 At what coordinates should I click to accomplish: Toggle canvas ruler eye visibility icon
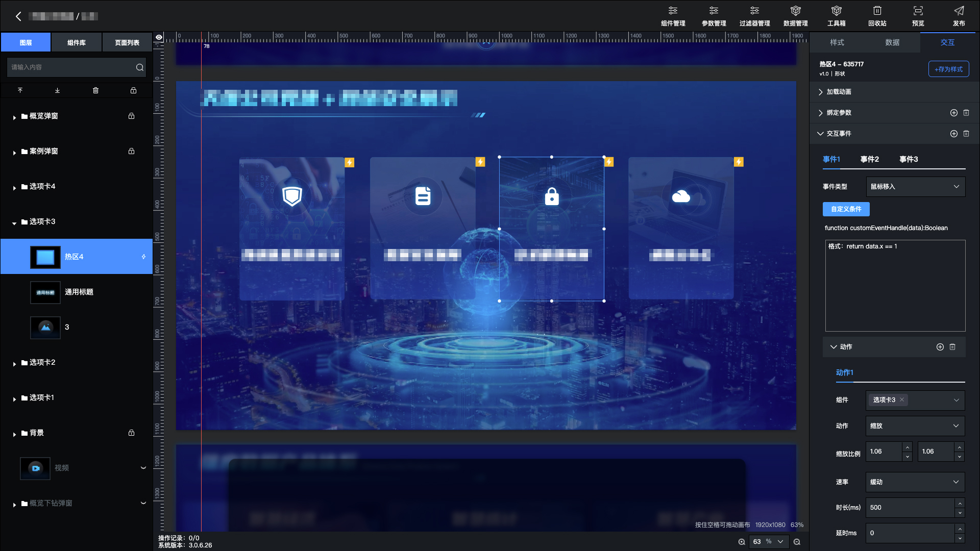(x=159, y=37)
